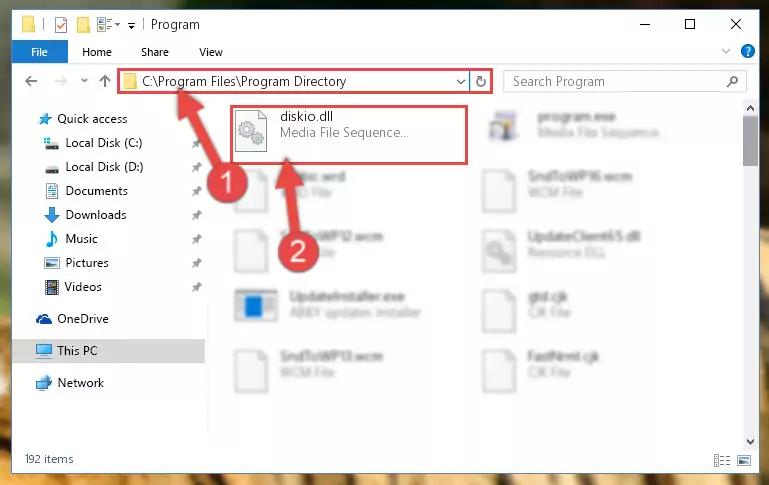Click scrollbar up arrow in file list
This screenshot has width=769, height=485.
pyautogui.click(x=750, y=108)
